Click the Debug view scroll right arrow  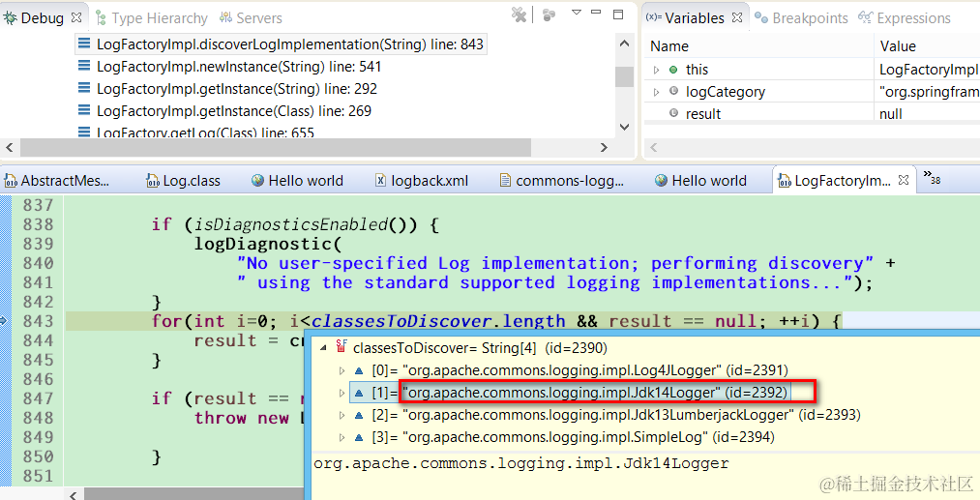tap(604, 148)
